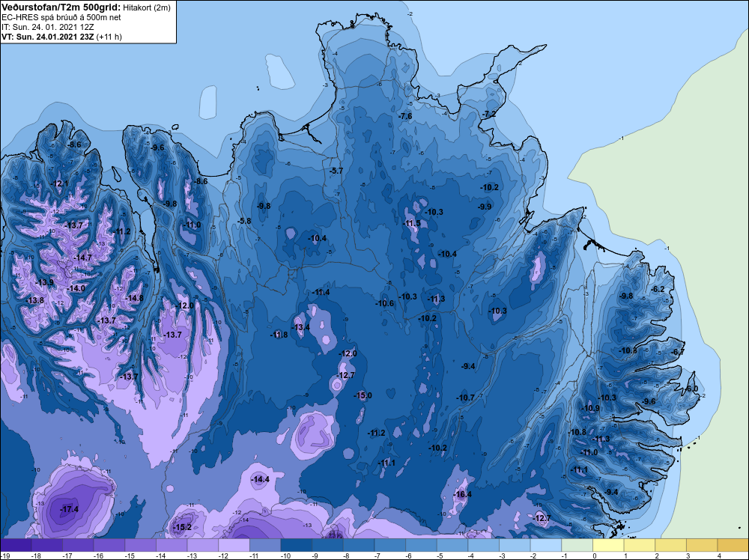Select the -14.7 temperature label
749x560 pixels.
point(82,258)
